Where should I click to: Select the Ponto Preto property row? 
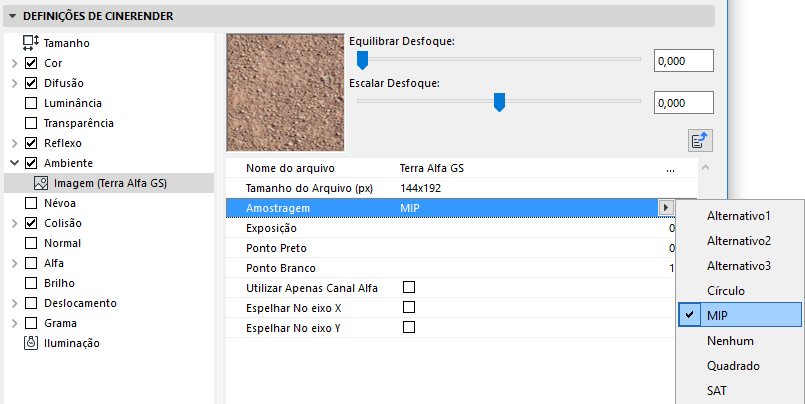(451, 248)
